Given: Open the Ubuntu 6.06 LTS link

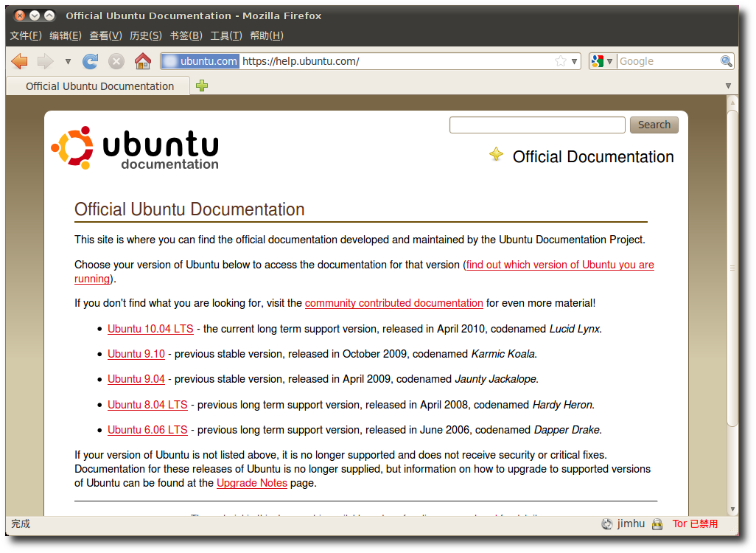Looking at the screenshot, I should click(147, 429).
